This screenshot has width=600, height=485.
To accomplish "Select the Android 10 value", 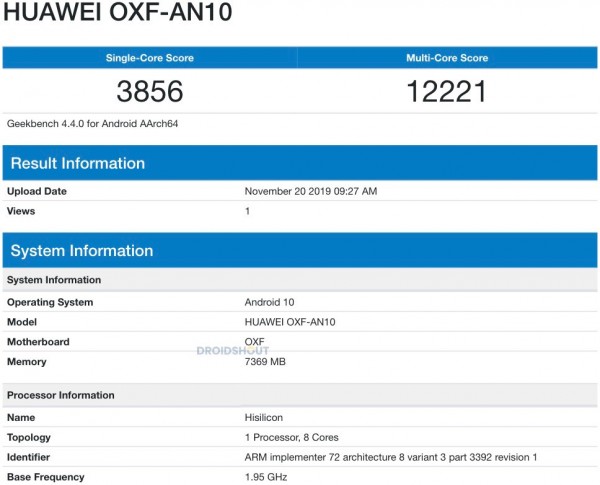I will (x=270, y=302).
